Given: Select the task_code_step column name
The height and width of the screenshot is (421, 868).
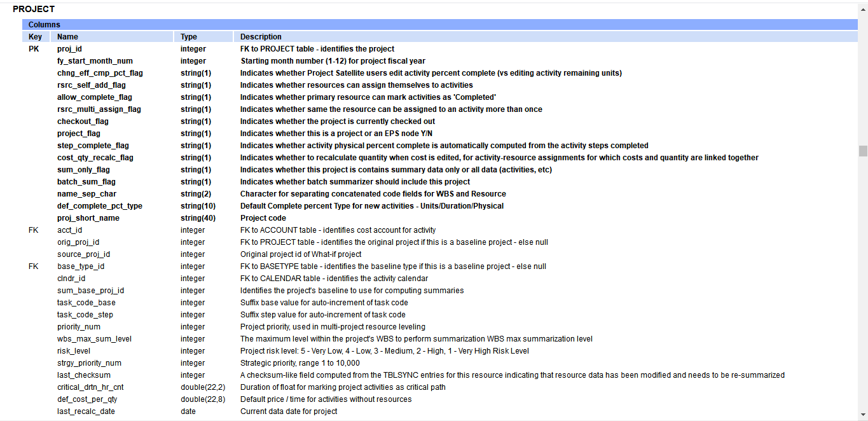Looking at the screenshot, I should (x=85, y=315).
